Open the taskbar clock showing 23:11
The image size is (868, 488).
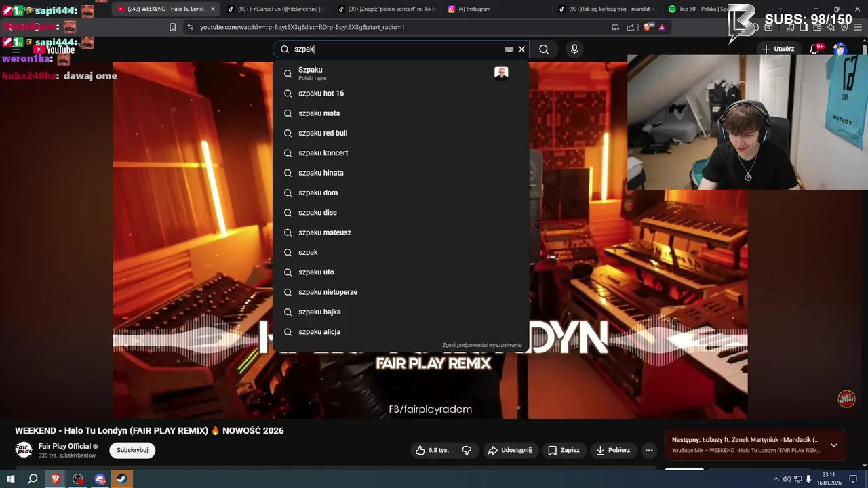[x=829, y=479]
